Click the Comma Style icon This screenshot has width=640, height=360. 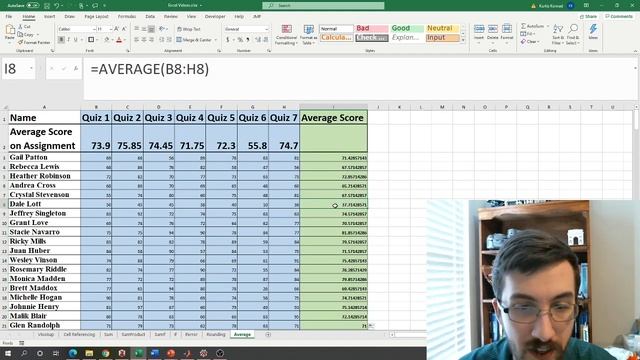point(247,40)
